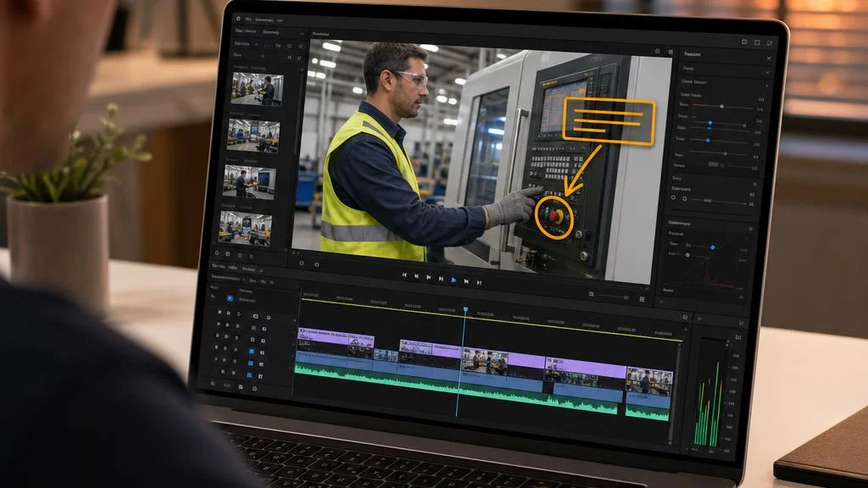Image resolution: width=868 pixels, height=488 pixels.
Task: Click the rightmost fast-forward transport button
Action: (x=480, y=282)
